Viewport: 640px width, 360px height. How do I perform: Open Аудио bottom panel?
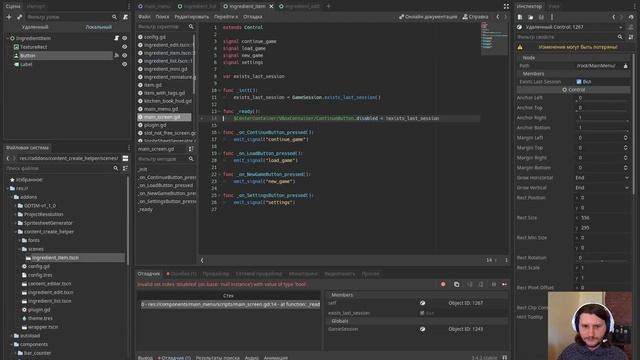pos(251,358)
